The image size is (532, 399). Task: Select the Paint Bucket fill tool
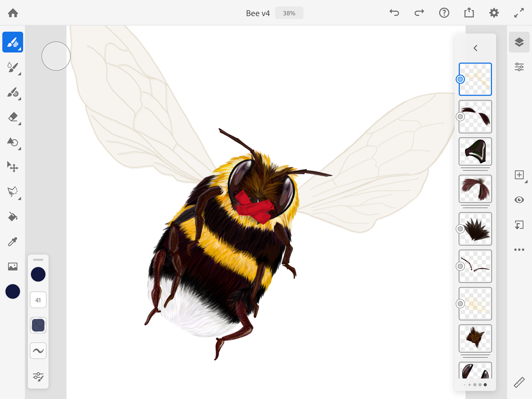[x=12, y=217]
